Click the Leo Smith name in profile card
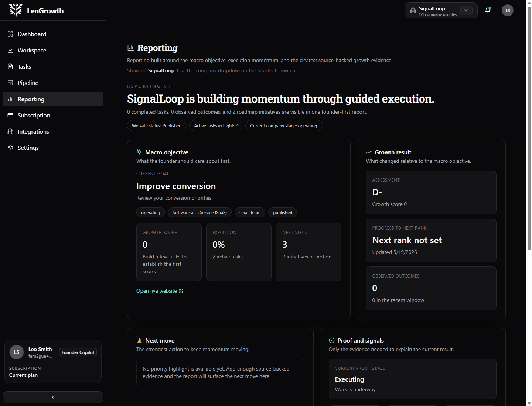The width and height of the screenshot is (532, 406). point(40,349)
